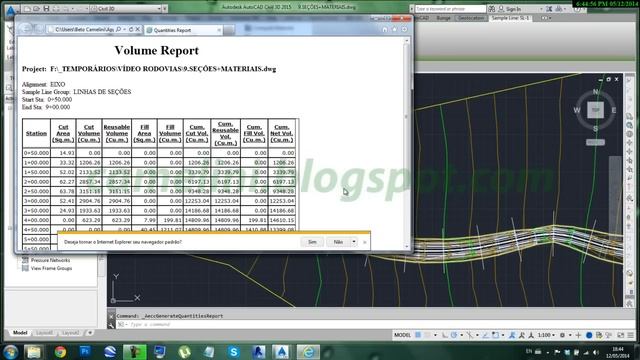
Task: Open Windows Explorer folder from taskbar
Action: [34, 351]
